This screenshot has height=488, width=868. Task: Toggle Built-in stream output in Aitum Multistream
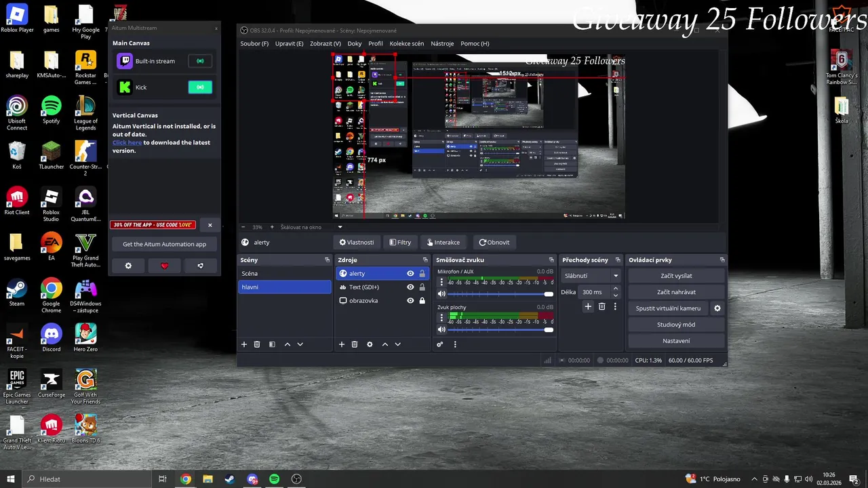point(200,61)
